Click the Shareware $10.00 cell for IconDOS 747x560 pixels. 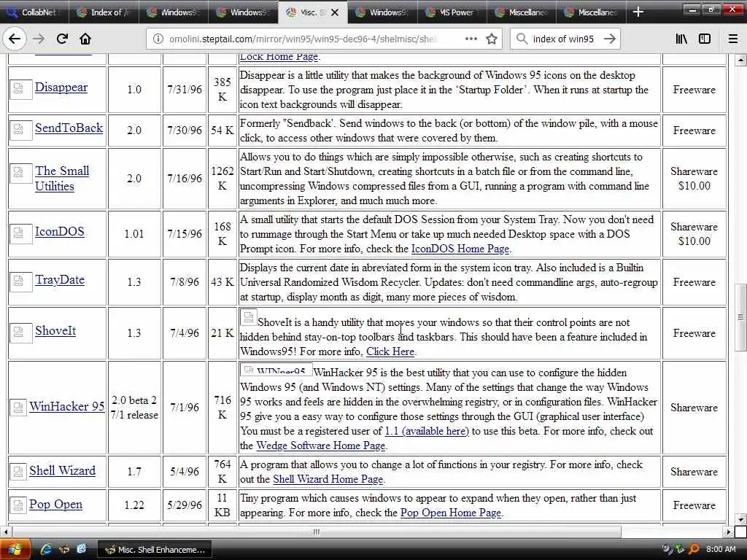click(694, 234)
